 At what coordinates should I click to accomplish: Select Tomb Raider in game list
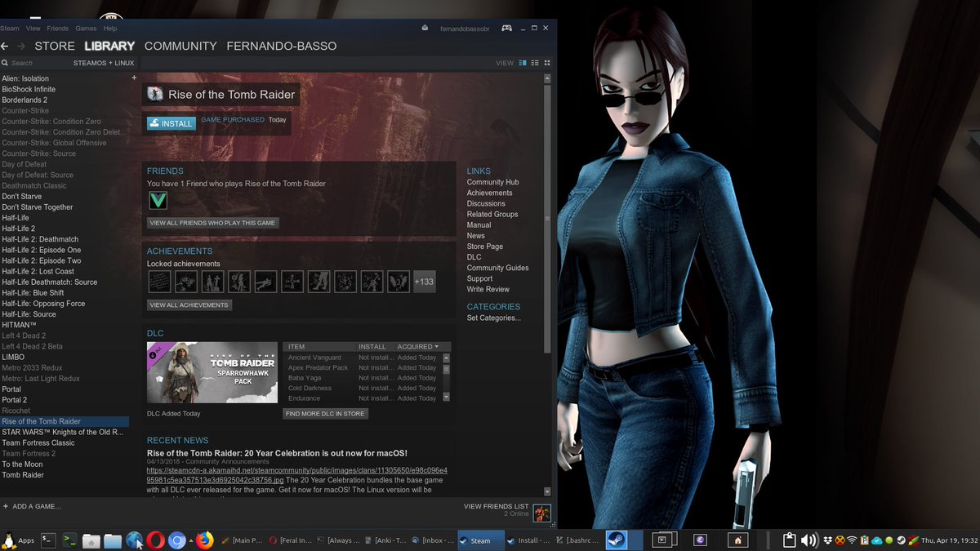(x=23, y=475)
